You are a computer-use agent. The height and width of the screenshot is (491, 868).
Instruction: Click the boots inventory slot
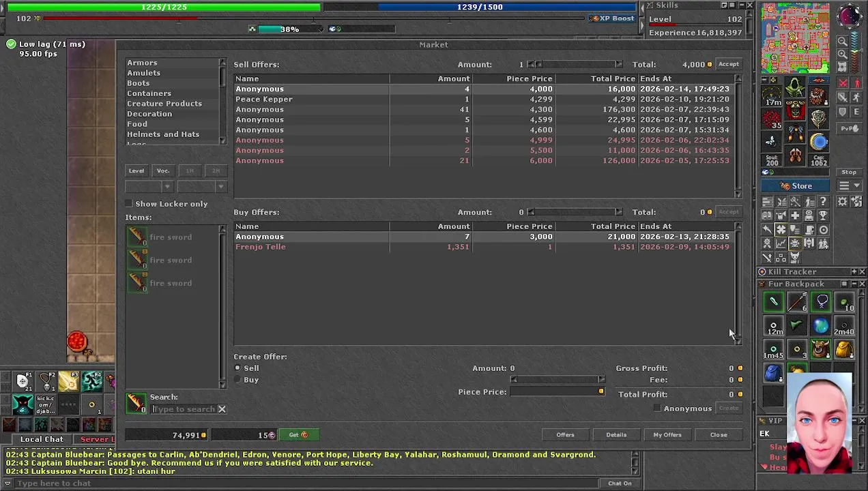point(796,155)
